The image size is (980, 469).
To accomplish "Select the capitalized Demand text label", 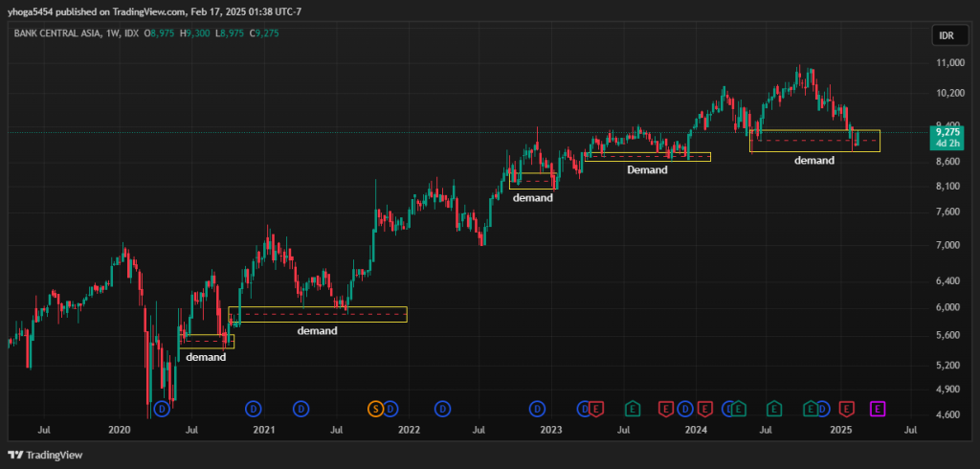I will [648, 169].
